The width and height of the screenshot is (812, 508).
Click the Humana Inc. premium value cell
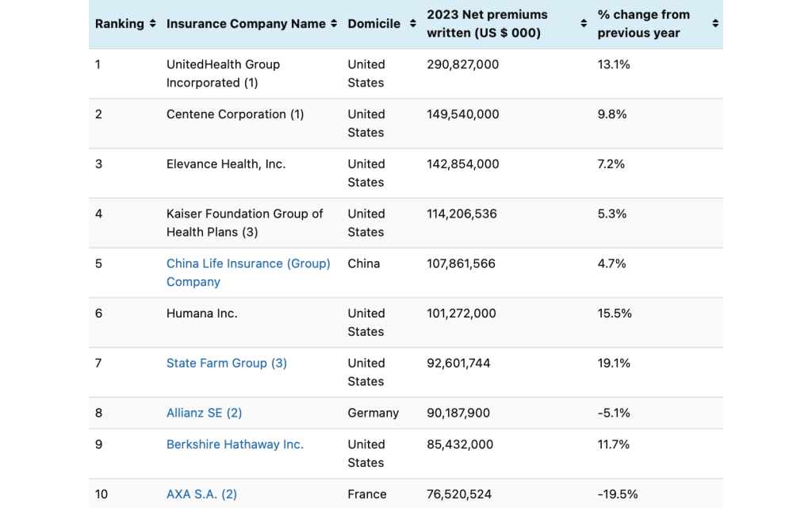pos(462,314)
